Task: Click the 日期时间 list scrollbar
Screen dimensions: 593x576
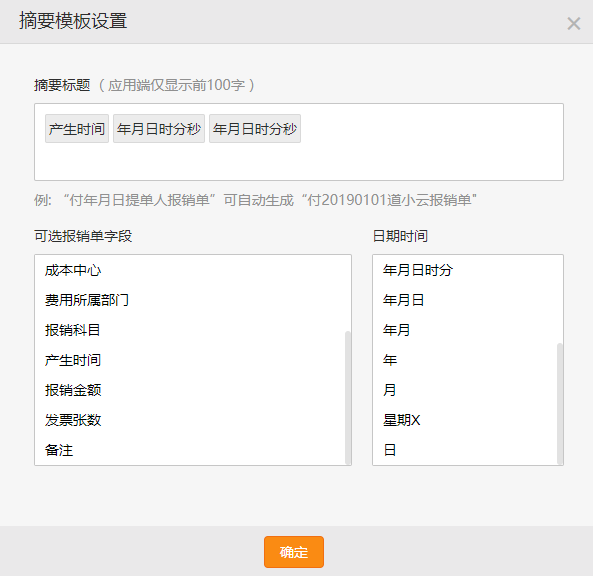Action: [x=560, y=404]
